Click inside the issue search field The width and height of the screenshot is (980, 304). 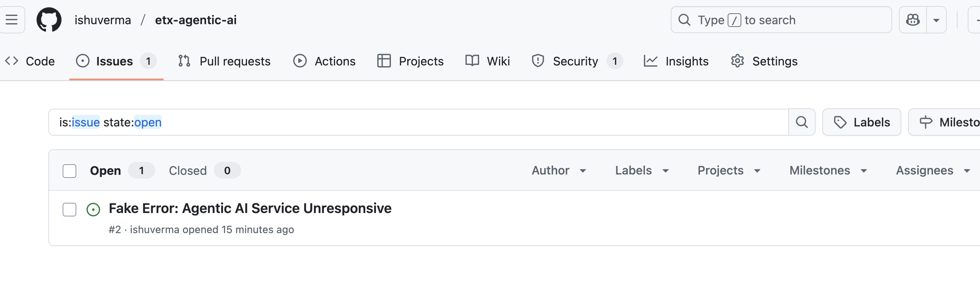tap(380, 122)
